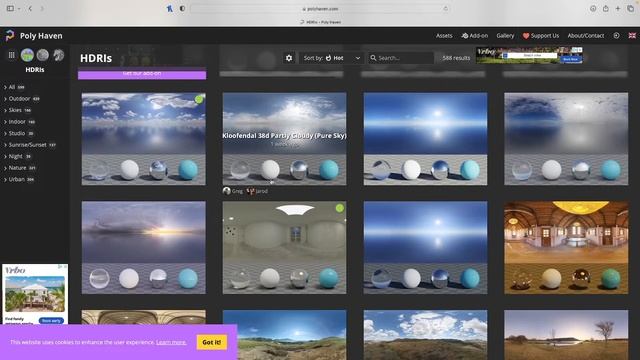Click the magnifier icon in the search box
Viewport: 640px width, 360px height.
click(x=373, y=58)
